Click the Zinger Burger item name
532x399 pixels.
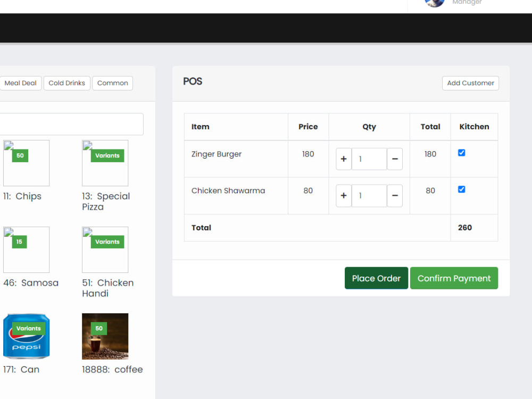pyautogui.click(x=217, y=154)
